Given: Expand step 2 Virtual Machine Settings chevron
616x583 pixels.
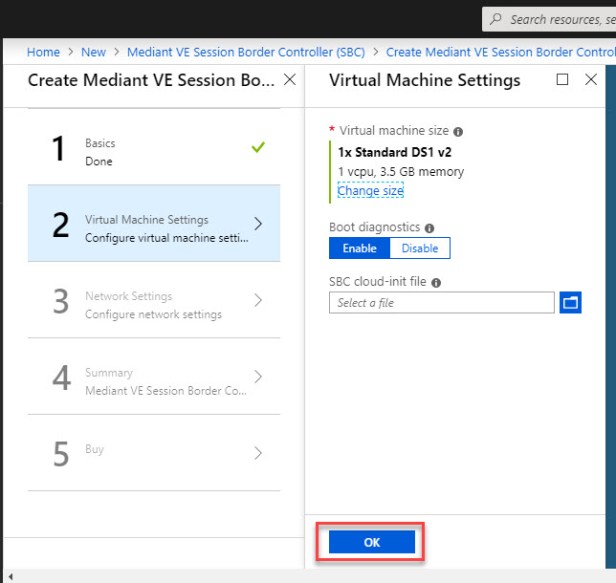Looking at the screenshot, I should click(258, 224).
